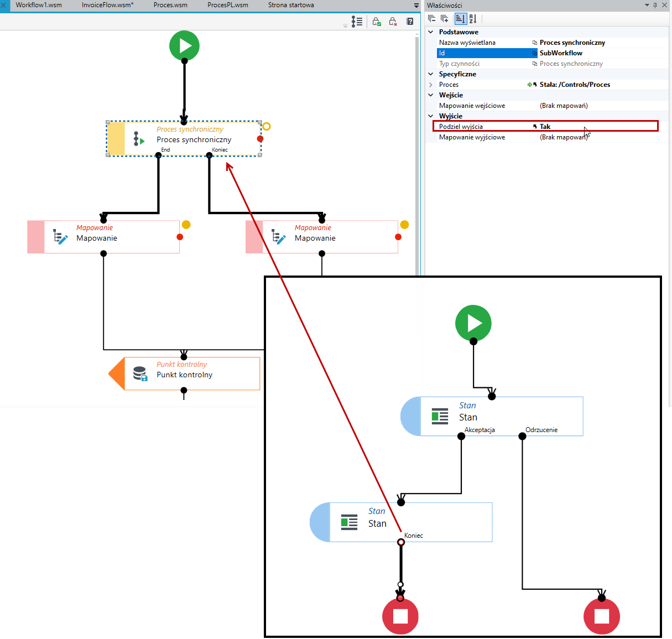Close the Właściwości panel
The height and width of the screenshot is (639, 672).
coord(665,5)
